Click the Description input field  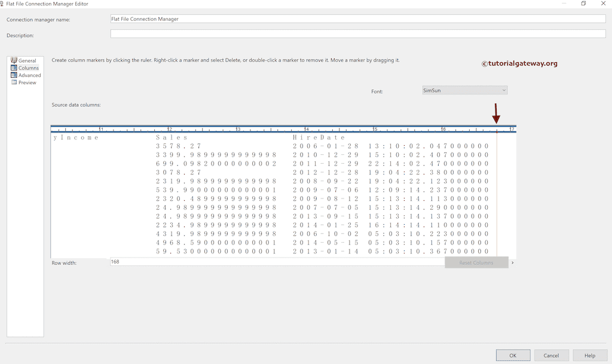pos(358,34)
